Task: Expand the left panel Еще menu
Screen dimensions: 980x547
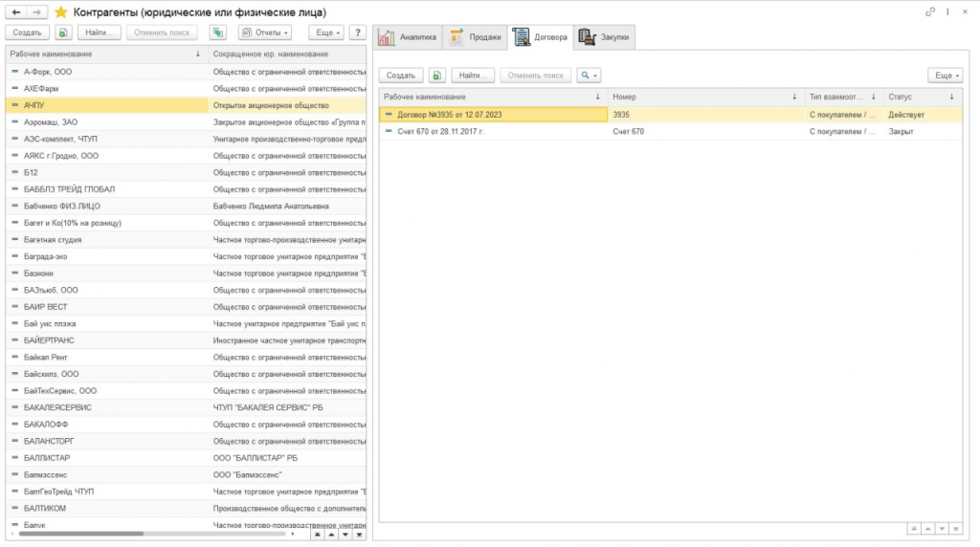Action: tap(325, 33)
